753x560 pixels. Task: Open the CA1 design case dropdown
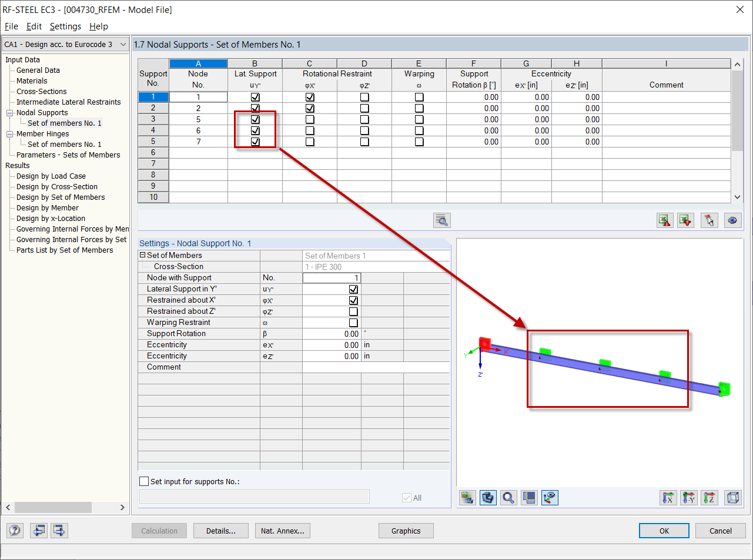pyautogui.click(x=122, y=44)
